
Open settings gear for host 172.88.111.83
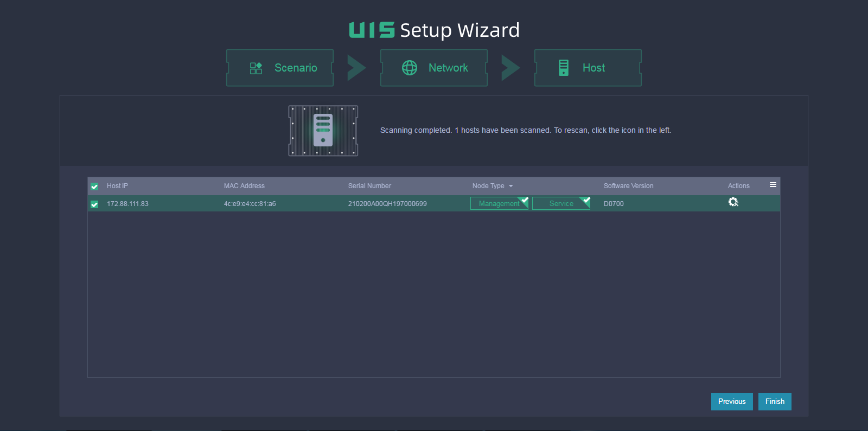733,202
